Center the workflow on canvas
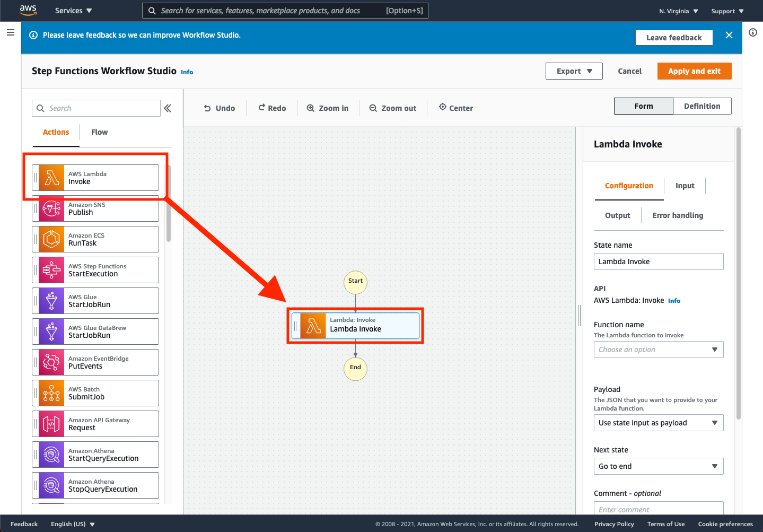763x532 pixels. coord(456,108)
